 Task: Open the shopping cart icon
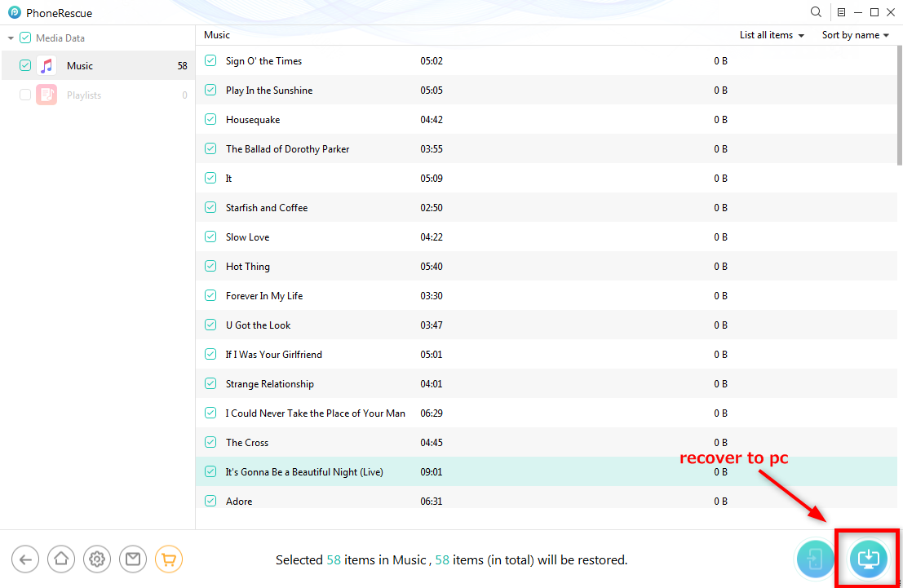(169, 559)
